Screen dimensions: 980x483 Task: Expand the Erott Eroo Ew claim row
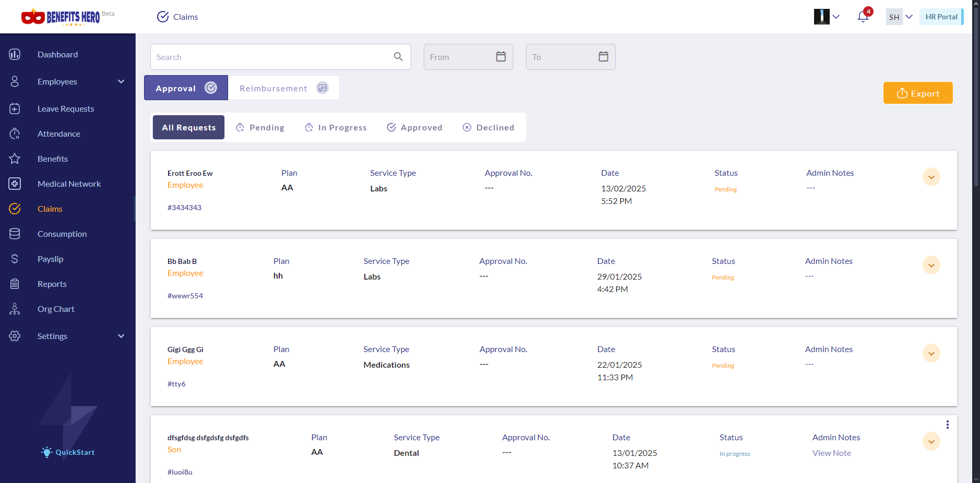pyautogui.click(x=931, y=177)
